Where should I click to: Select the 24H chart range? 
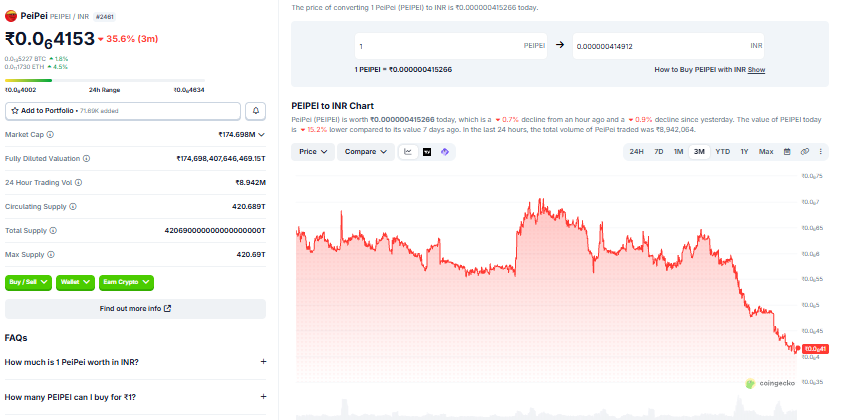click(x=636, y=152)
